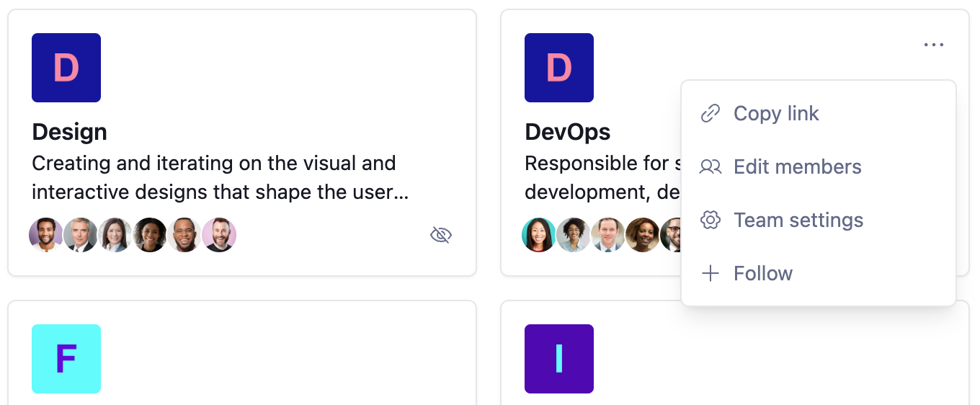Click the third DevOps member avatar, man in suit
Image resolution: width=980 pixels, height=405 pixels.
click(608, 235)
